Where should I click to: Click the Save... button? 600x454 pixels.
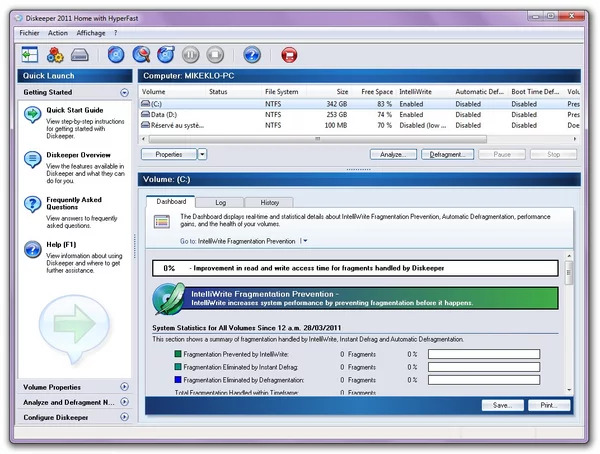point(502,405)
